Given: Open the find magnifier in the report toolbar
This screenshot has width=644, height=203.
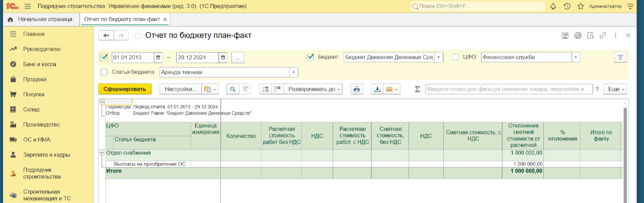Looking at the screenshot, I should pyautogui.click(x=233, y=89).
